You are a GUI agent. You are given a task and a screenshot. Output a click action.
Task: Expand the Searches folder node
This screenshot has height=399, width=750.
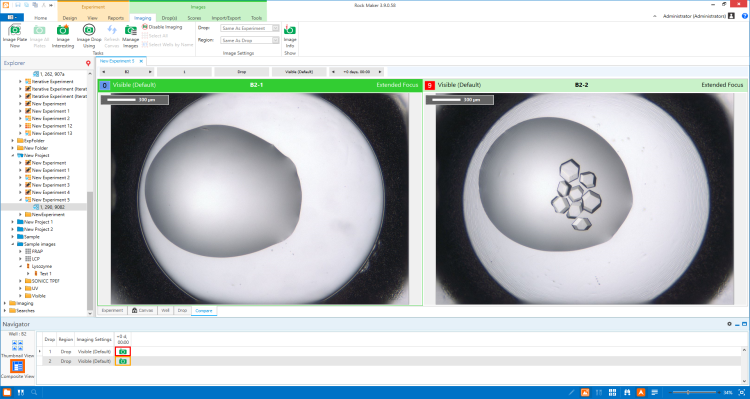click(5, 310)
